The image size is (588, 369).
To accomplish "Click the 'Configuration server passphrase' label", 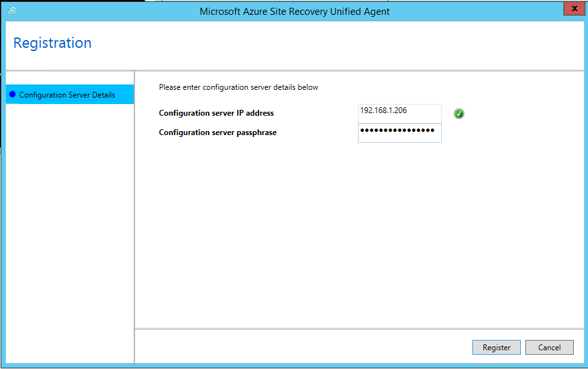I will coord(218,132).
